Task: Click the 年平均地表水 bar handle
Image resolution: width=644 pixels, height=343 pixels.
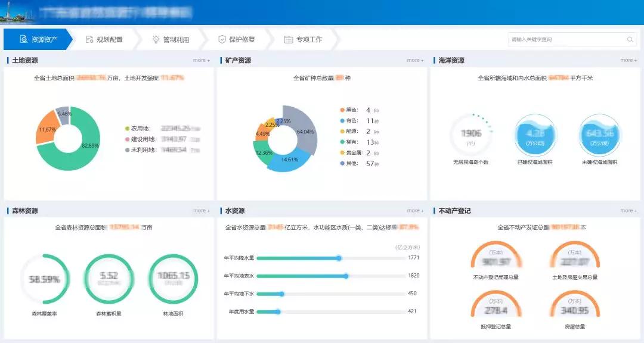Action: (x=346, y=276)
